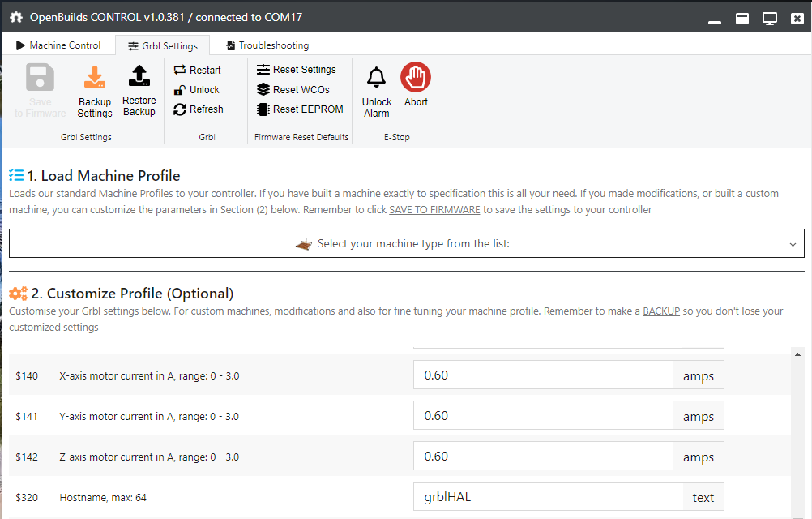Click the Y-axis motor current field
This screenshot has height=519, width=812.
[542, 416]
